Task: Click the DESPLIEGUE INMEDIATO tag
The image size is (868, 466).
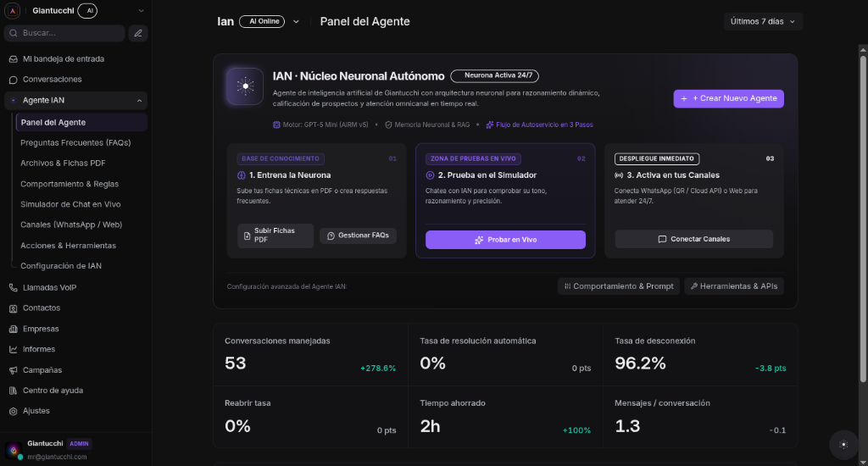Action: 657,158
